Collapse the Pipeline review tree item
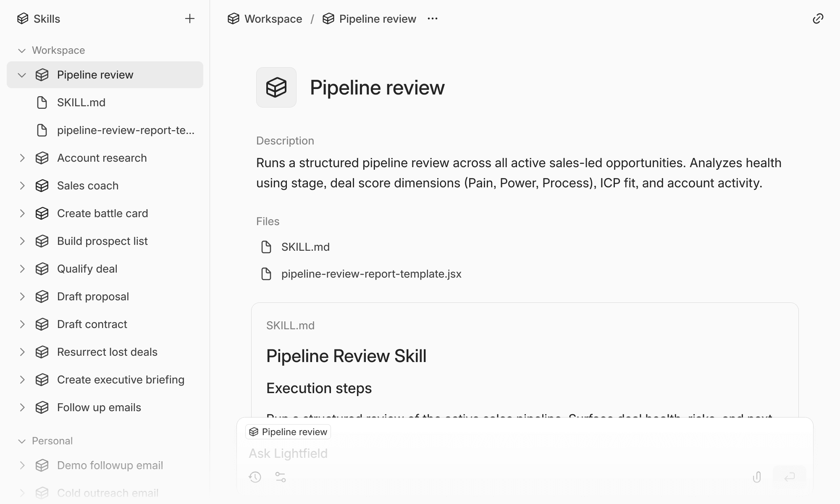The image size is (840, 504). [22, 75]
